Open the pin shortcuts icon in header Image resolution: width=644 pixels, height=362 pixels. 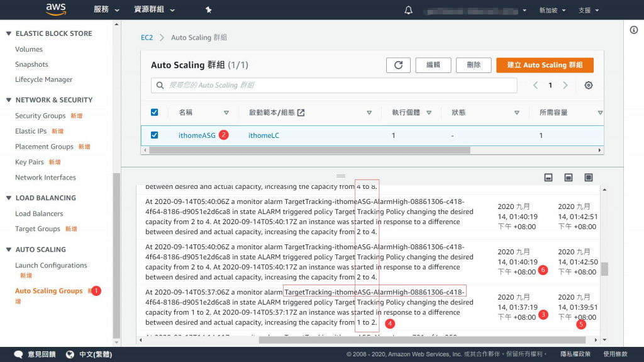209,10
